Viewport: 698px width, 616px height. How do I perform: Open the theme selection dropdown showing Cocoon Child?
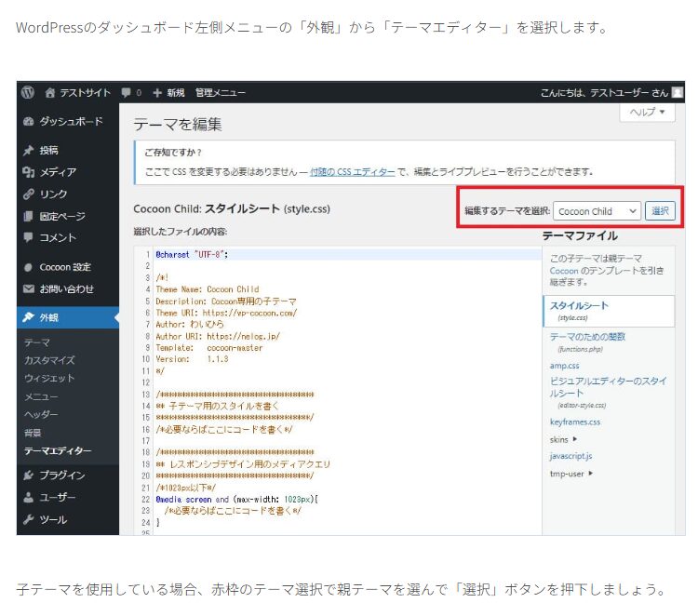pos(597,211)
